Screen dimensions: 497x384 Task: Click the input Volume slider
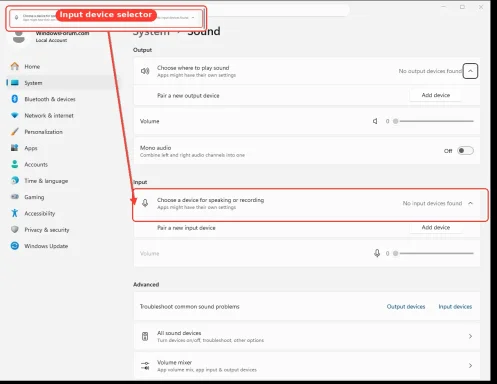pos(433,253)
